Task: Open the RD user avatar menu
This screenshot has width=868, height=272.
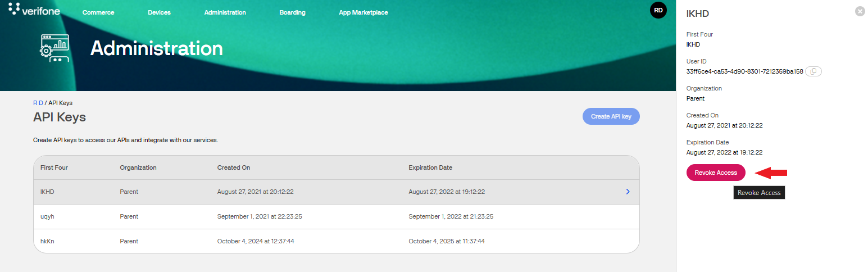Action: tap(658, 10)
